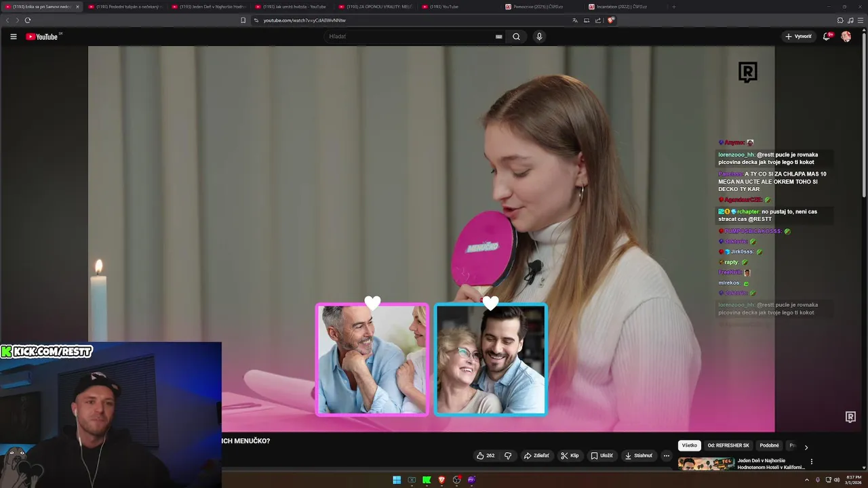Click share page icon in address bar
868x488 pixels.
click(x=598, y=20)
